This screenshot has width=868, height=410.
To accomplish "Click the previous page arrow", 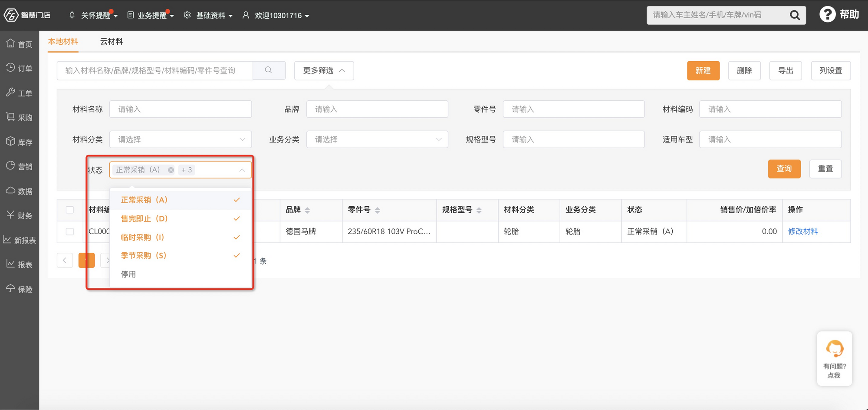I will click(65, 261).
